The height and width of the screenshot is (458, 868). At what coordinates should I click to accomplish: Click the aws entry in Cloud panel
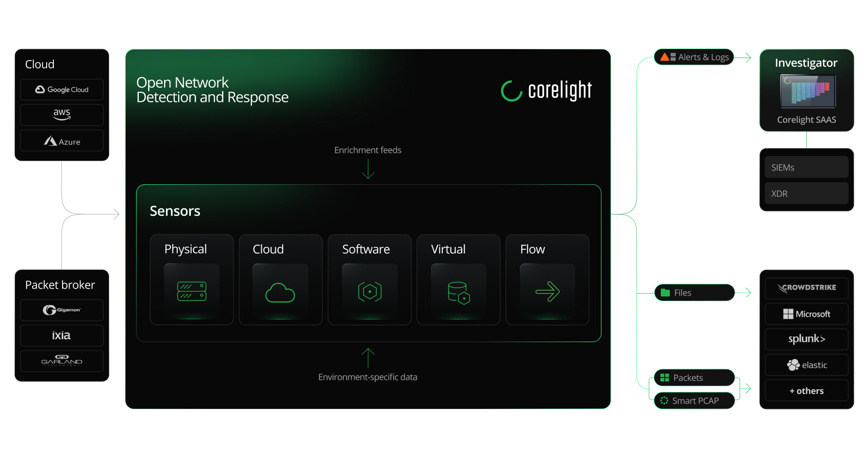(x=62, y=114)
